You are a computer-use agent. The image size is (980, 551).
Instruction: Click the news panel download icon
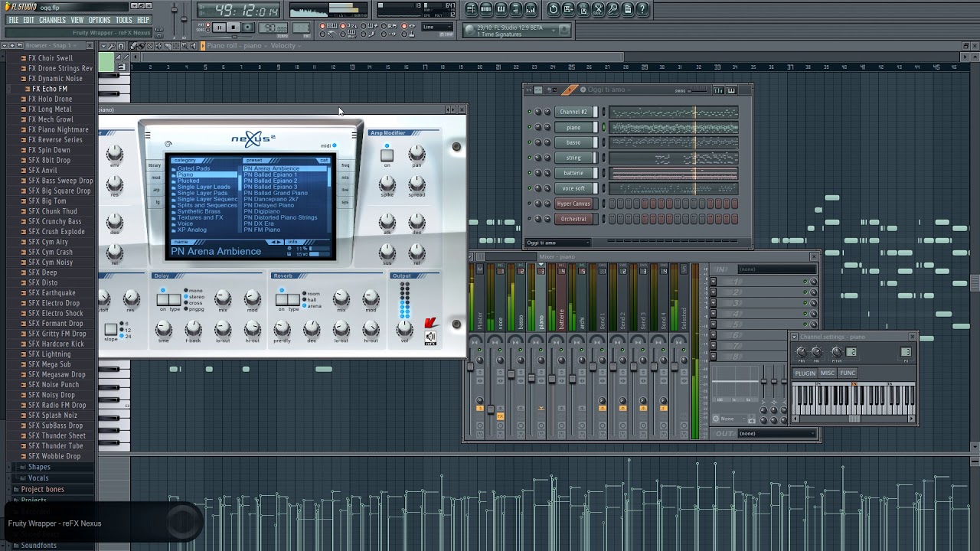point(564,30)
